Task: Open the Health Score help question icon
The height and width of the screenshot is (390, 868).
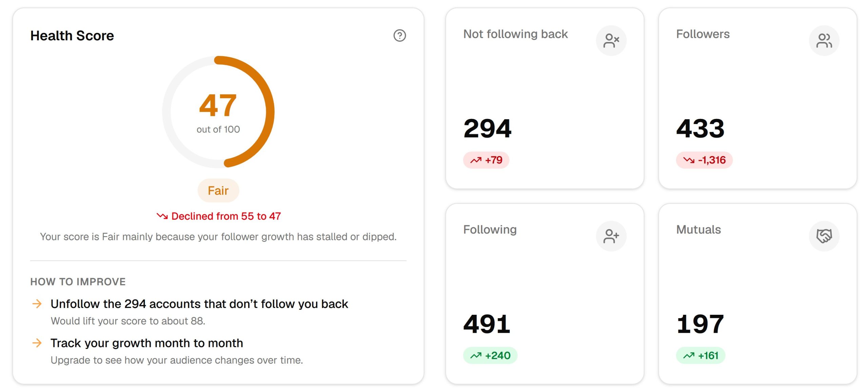Action: (x=399, y=35)
